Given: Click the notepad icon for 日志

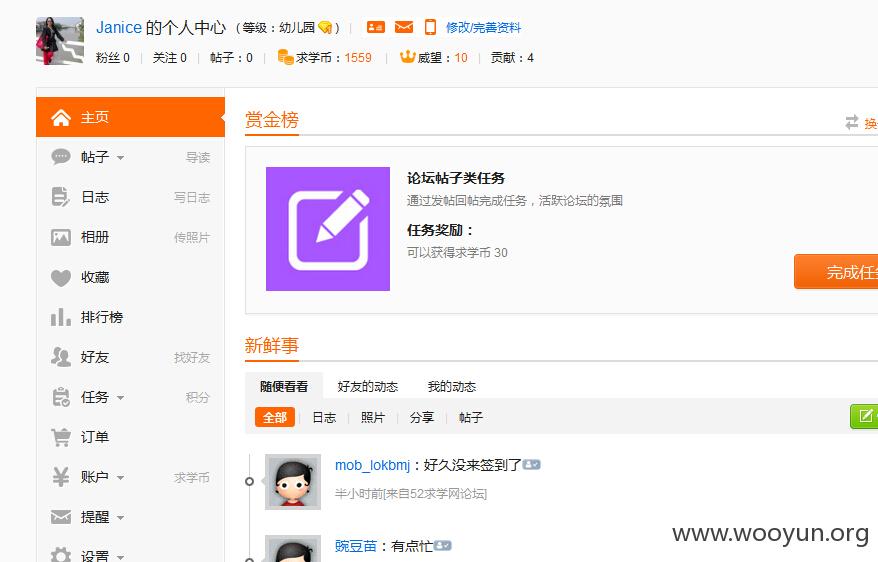Looking at the screenshot, I should (60, 197).
